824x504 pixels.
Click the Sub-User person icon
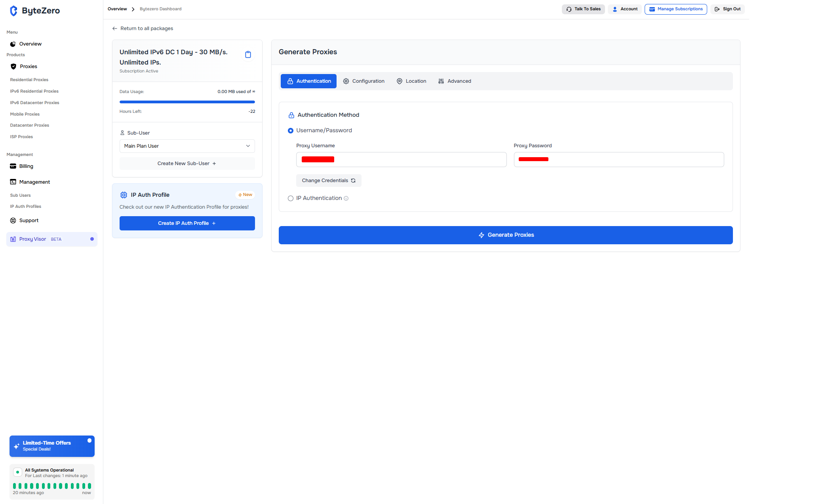122,133
